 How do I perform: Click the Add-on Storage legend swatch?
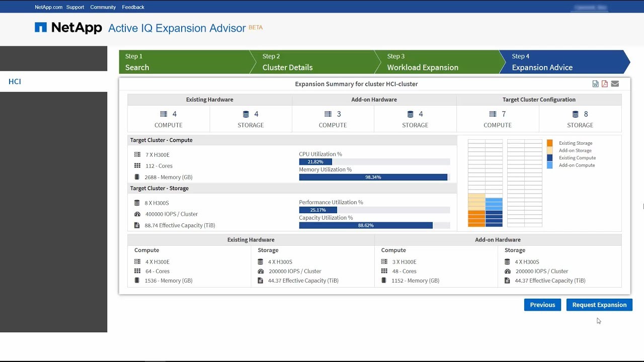point(550,150)
